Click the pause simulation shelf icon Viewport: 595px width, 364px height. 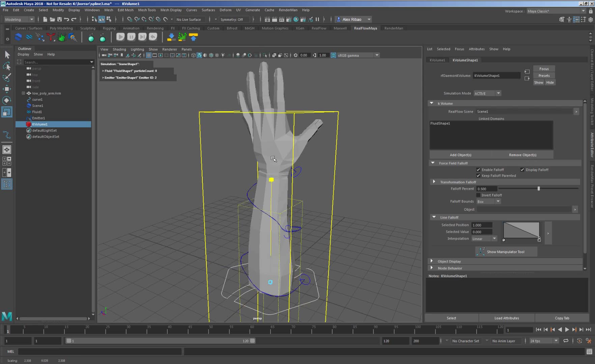point(131,37)
